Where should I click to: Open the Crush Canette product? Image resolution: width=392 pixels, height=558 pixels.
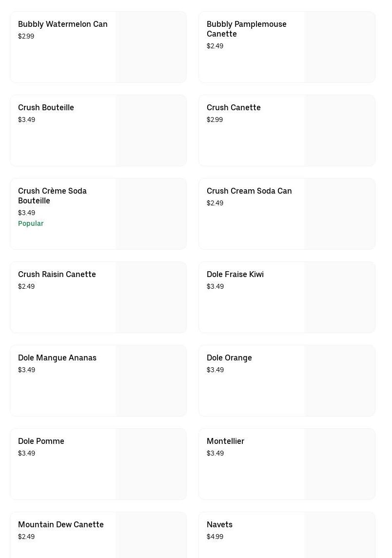point(234,108)
